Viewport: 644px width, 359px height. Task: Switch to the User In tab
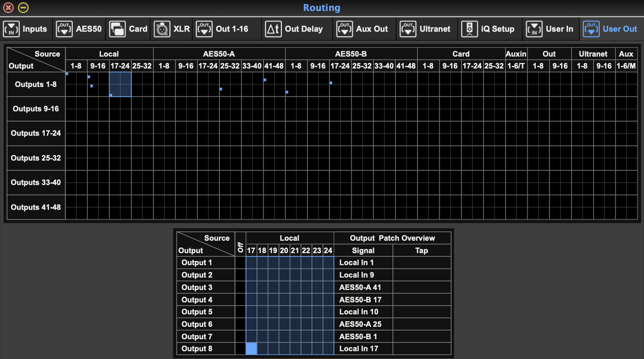(552, 29)
